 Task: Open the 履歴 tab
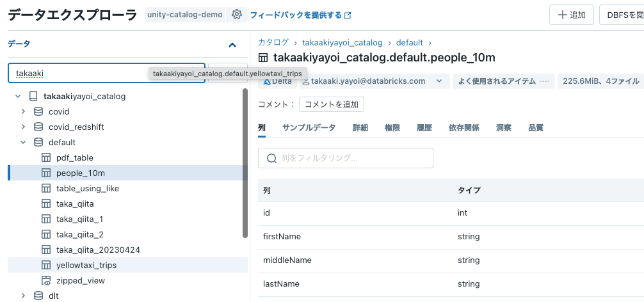click(424, 127)
